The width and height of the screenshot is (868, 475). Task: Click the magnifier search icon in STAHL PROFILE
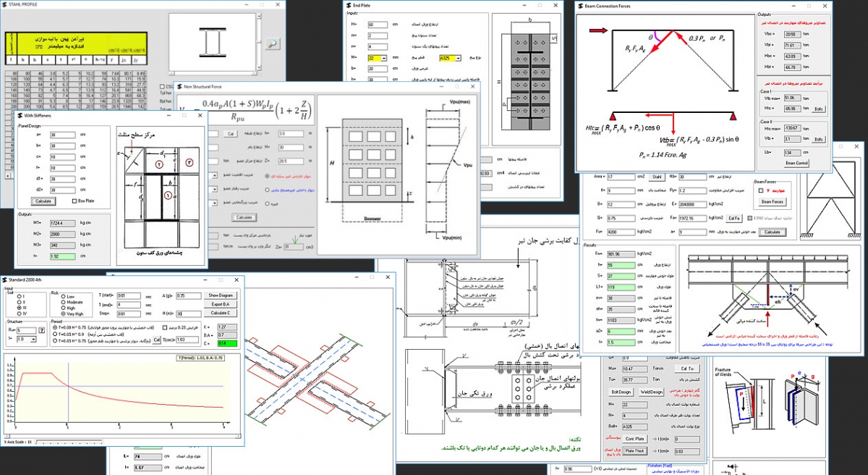coord(272,43)
